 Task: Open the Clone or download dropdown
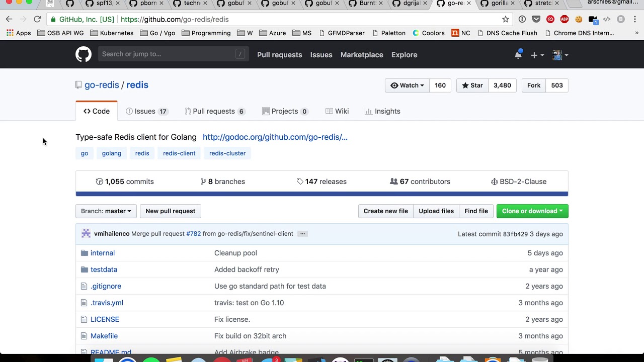(532, 211)
